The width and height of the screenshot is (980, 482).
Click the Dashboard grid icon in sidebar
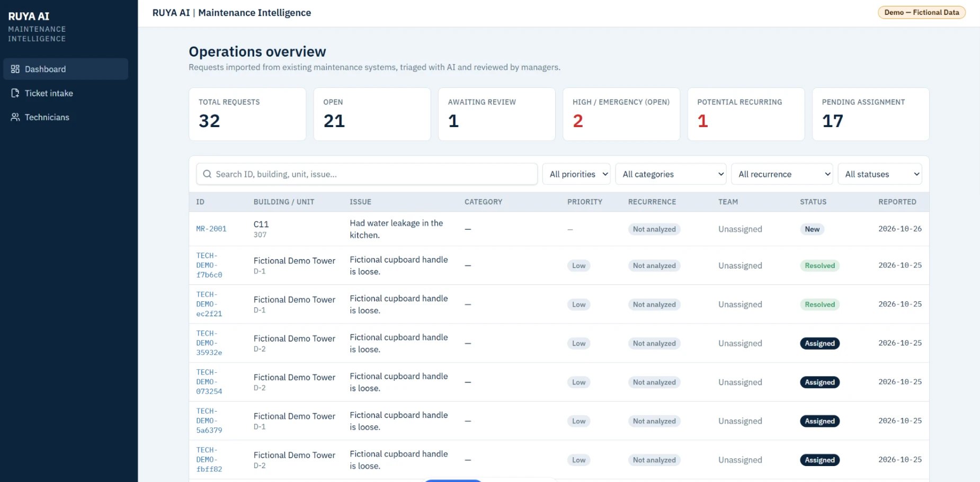pos(15,69)
